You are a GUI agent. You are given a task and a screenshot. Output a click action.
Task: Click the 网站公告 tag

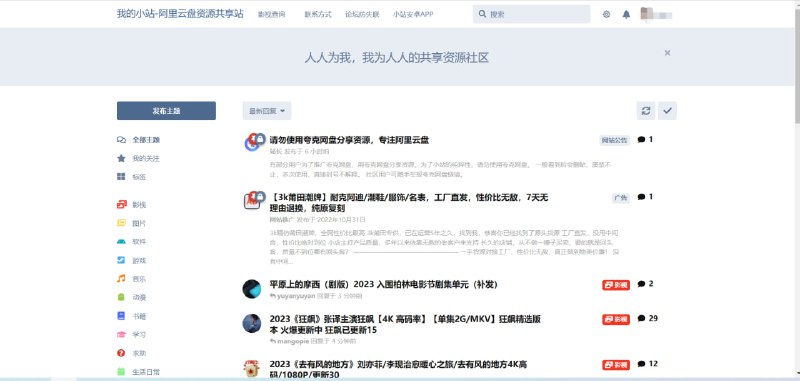pos(615,140)
